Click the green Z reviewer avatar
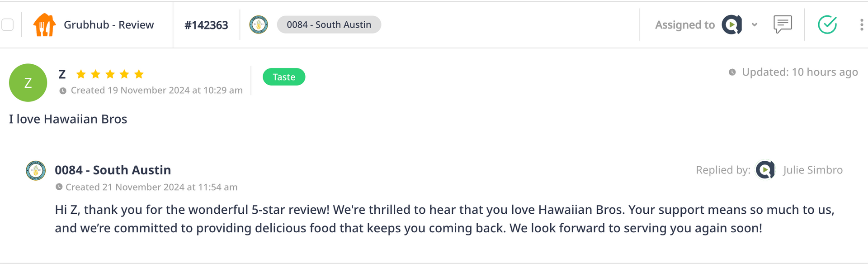 (28, 83)
